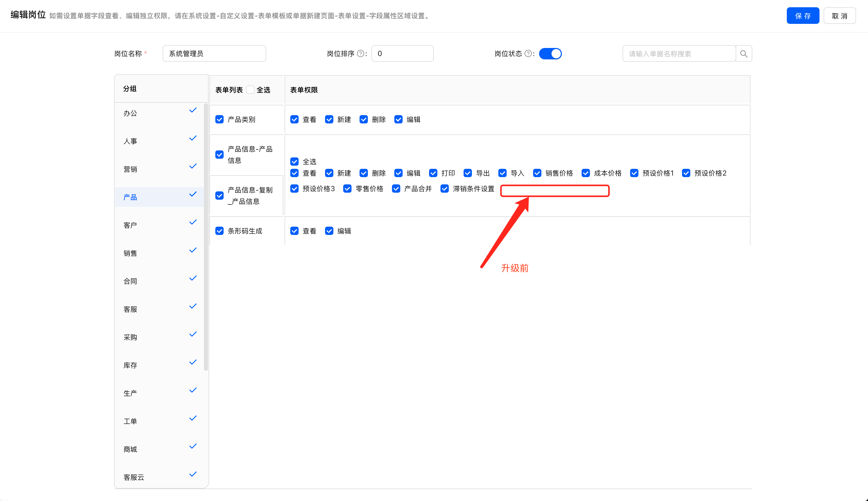
Task: Select the 产品 group
Action: (x=159, y=197)
